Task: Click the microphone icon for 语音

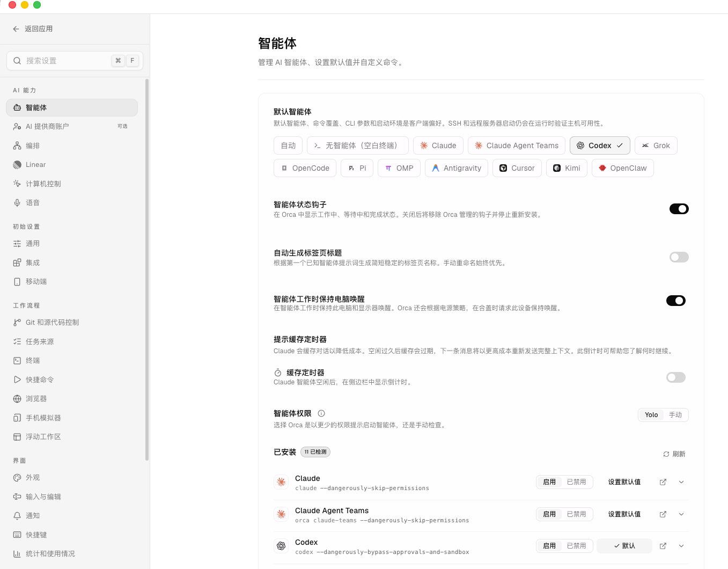Action: (x=17, y=203)
